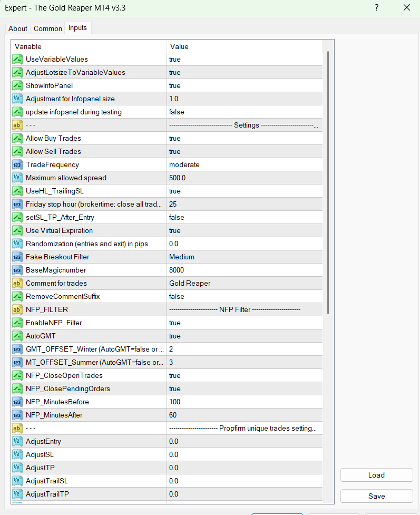This screenshot has width=420, height=515.
Task: Click the Value column header
Action: (245, 46)
